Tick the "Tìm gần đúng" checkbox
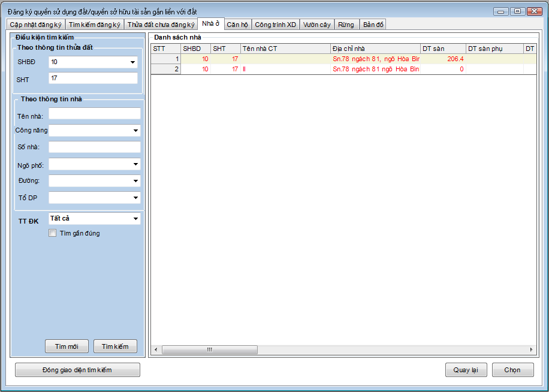The height and width of the screenshot is (392, 549). [x=53, y=233]
